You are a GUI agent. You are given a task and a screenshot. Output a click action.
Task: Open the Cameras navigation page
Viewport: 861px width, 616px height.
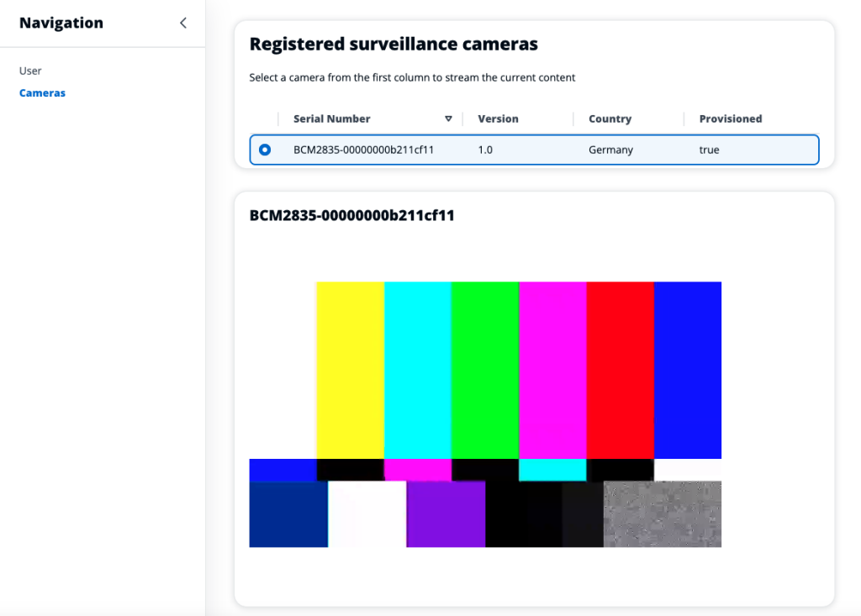point(42,92)
